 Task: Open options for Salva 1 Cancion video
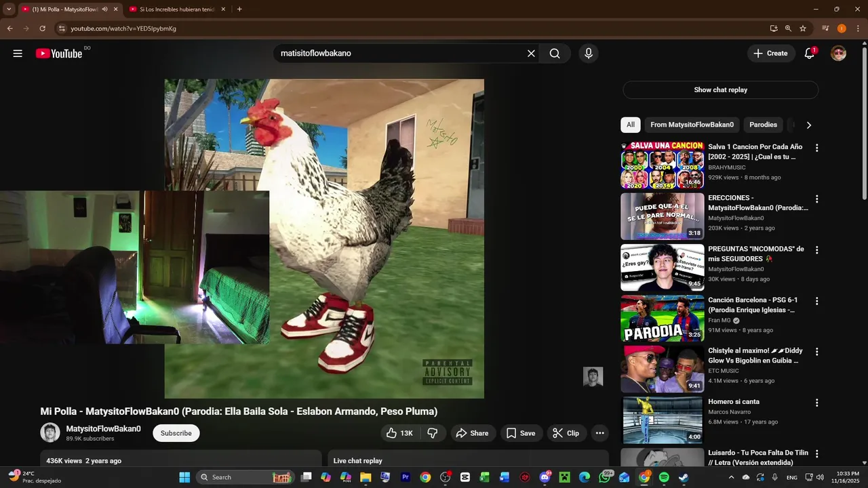tap(816, 148)
